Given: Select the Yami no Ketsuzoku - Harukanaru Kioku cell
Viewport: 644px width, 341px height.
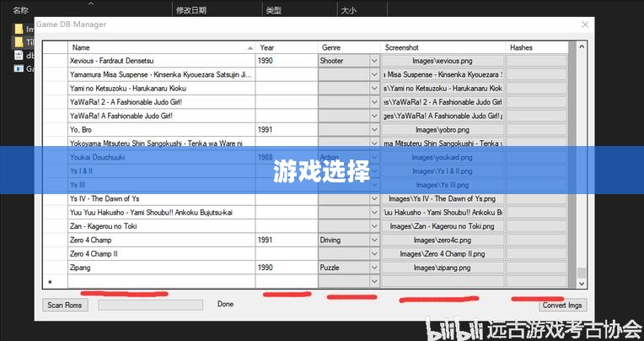Looking at the screenshot, I should pos(161,89).
